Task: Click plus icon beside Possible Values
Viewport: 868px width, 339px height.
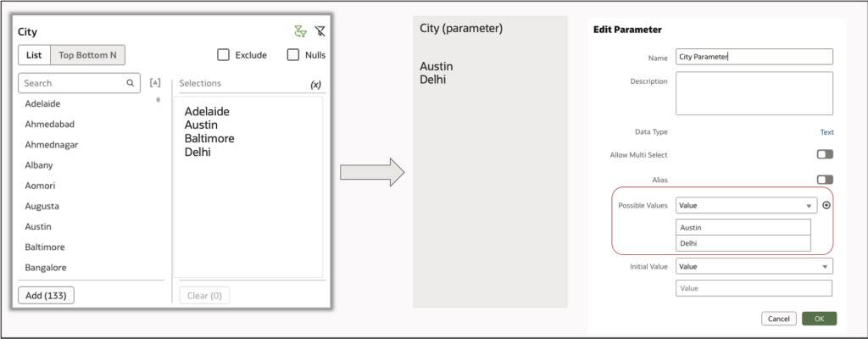Action: coord(826,205)
